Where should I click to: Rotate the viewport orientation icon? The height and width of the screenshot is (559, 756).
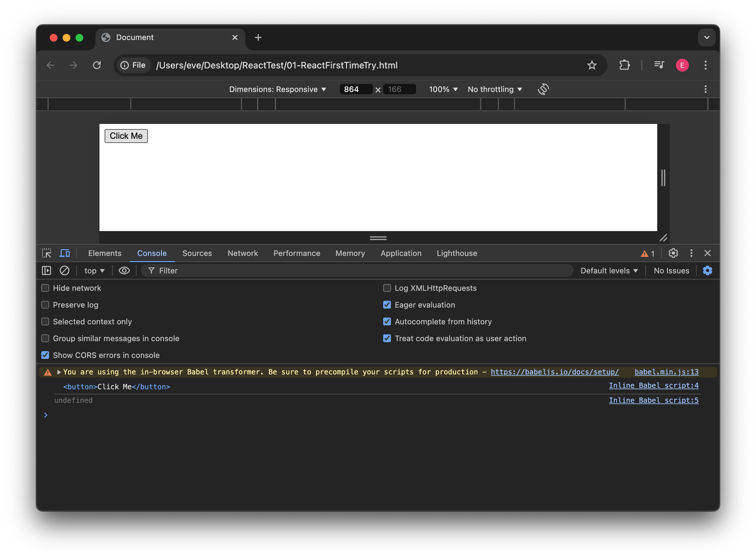point(543,89)
